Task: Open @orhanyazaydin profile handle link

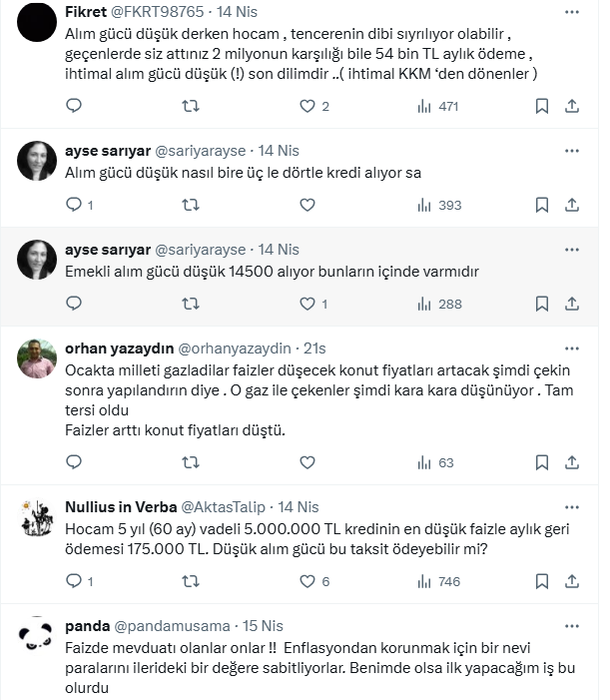Action: pos(235,349)
